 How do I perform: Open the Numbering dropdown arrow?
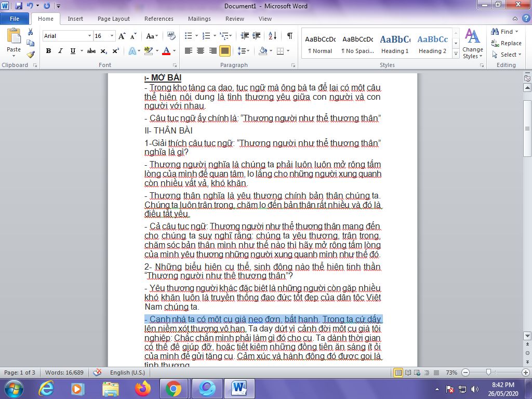tap(215, 36)
